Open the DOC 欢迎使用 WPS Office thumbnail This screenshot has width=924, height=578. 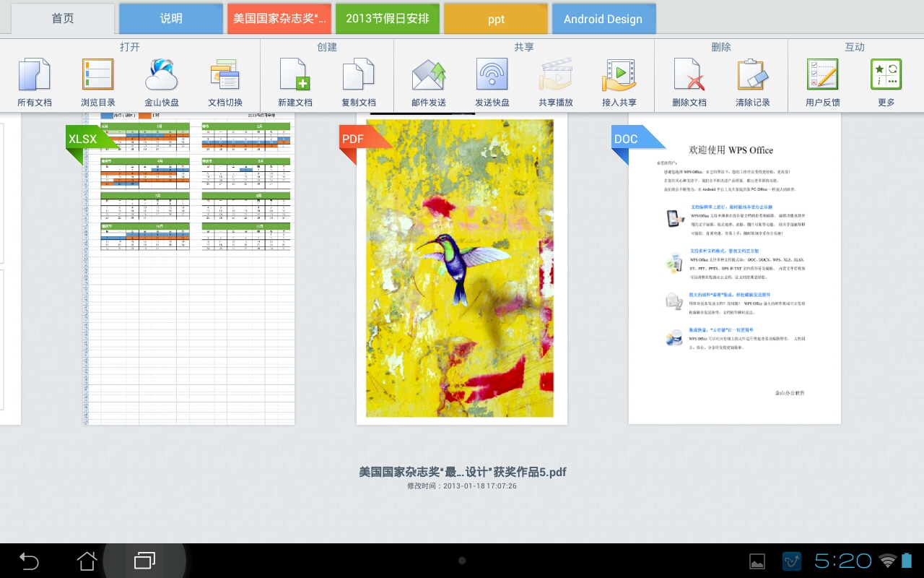point(735,269)
